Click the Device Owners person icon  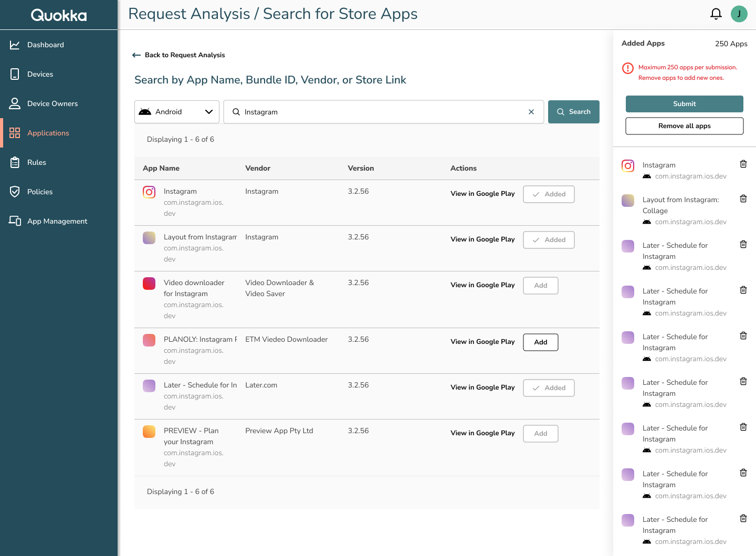[15, 103]
